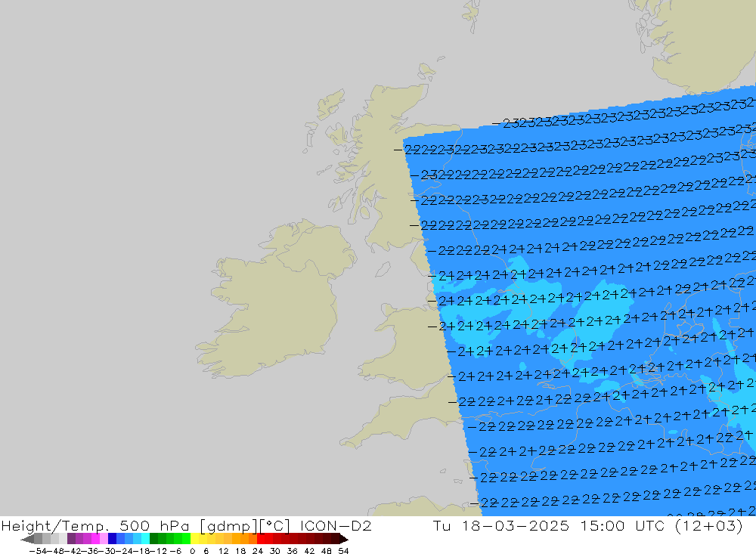Screen dimensions: 756x554
Task: Pick the cyan swatch before -12 on legend
Action: tap(145, 539)
